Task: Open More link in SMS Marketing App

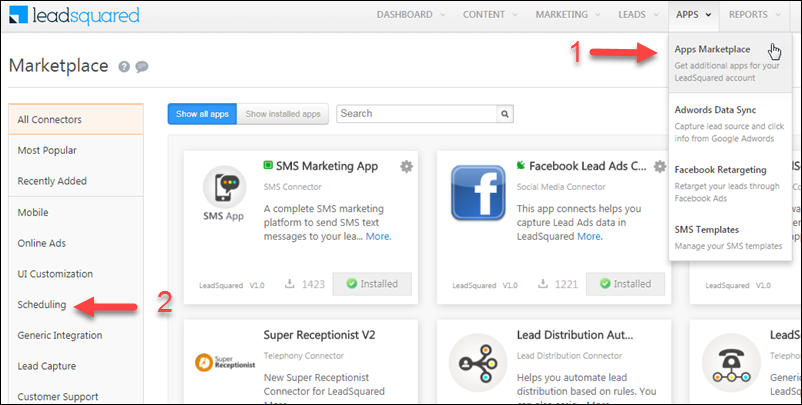Action: point(378,237)
